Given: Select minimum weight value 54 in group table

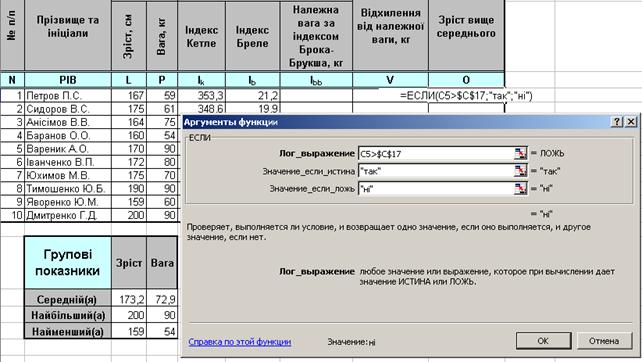Looking at the screenshot, I should (x=162, y=331).
